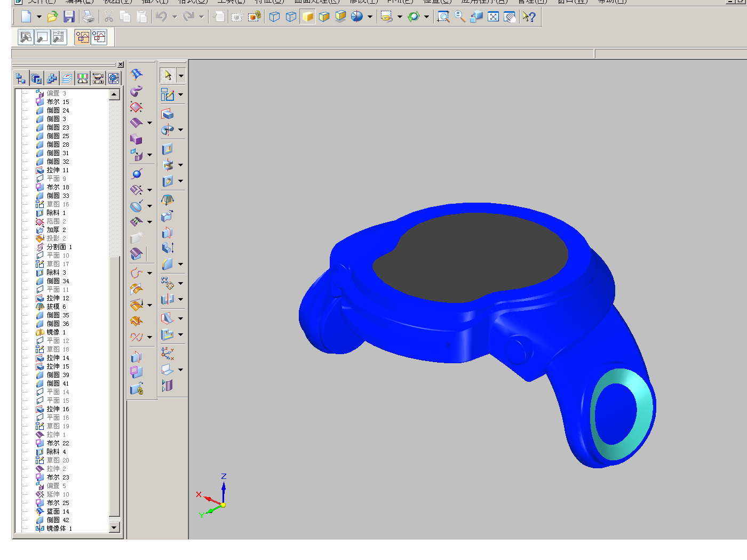Viewport: 747px width, 560px height.
Task: Toggle the second dashed selection-filter button
Action: [99, 37]
